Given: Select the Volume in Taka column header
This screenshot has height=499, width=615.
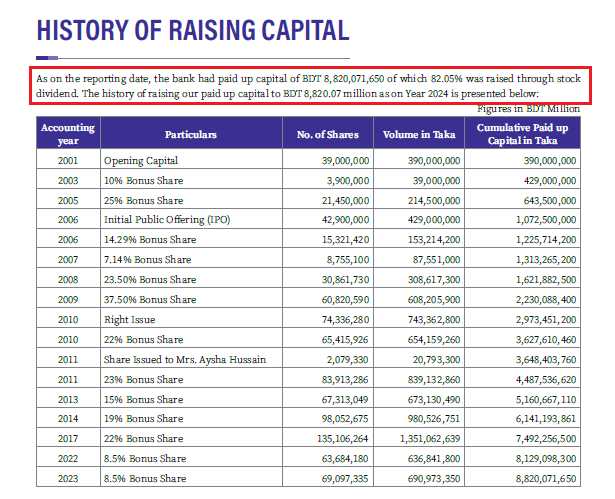Looking at the screenshot, I should point(420,134).
